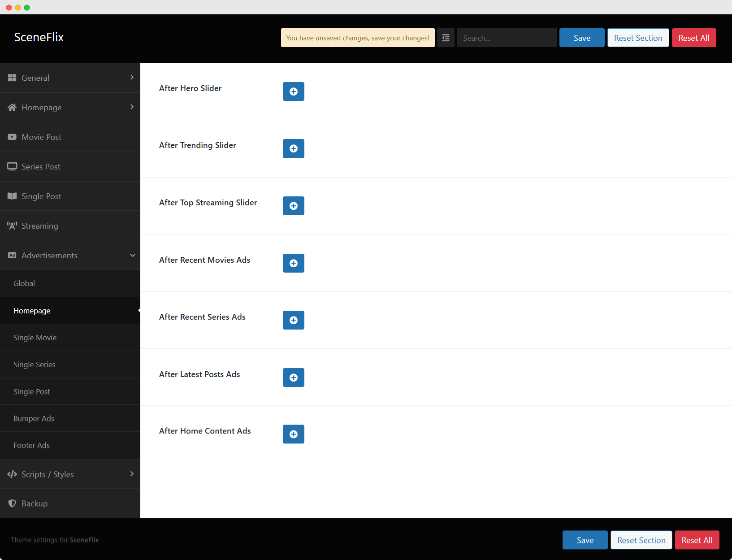
Task: Click the General grid icon
Action: click(12, 78)
